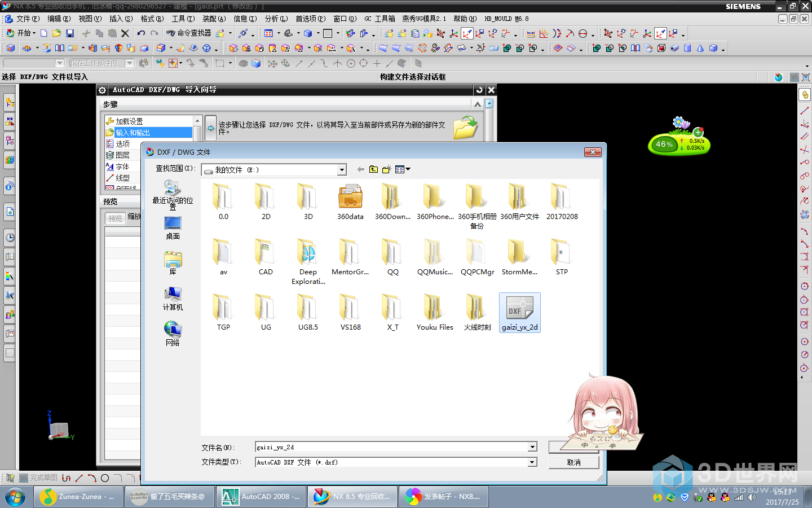812x508 pixels.
Task: Expand the 文件名 filename dropdown arrow
Action: point(532,447)
